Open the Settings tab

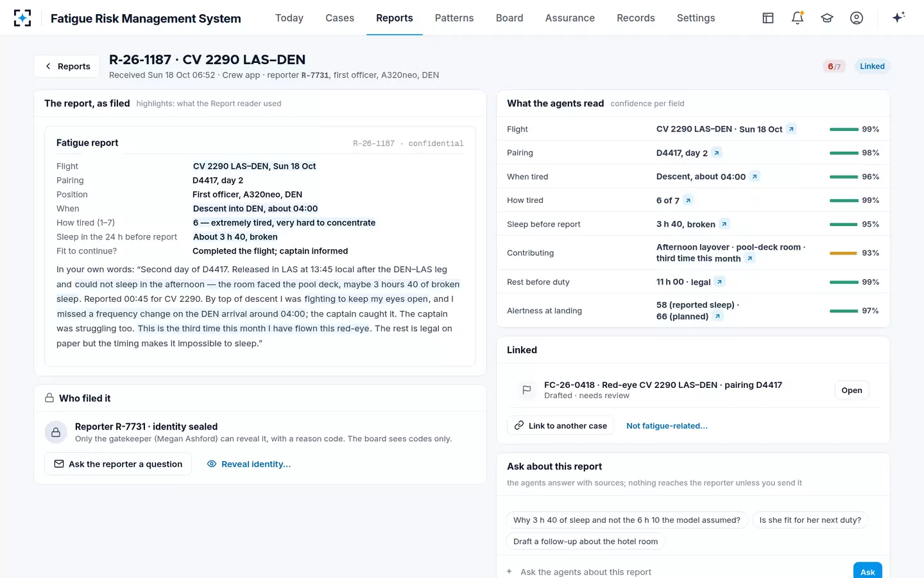pyautogui.click(x=696, y=18)
